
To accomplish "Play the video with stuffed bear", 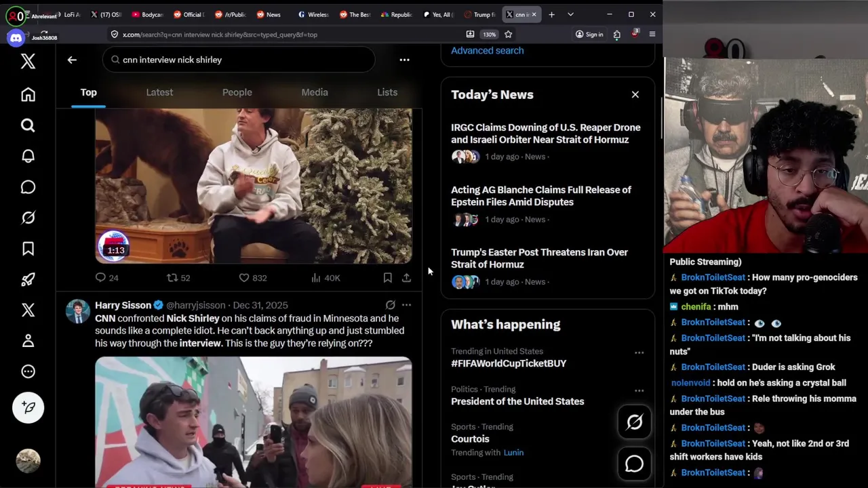I will 254,186.
